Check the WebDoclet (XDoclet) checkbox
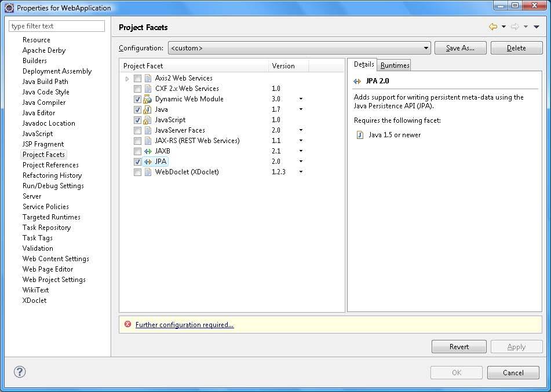 coord(137,172)
